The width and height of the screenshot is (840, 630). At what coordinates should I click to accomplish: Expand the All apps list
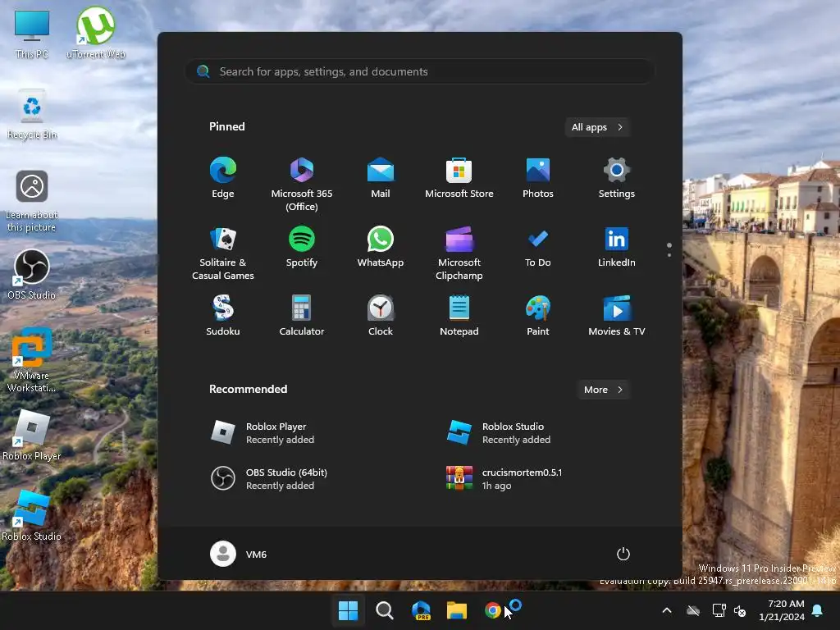[597, 127]
